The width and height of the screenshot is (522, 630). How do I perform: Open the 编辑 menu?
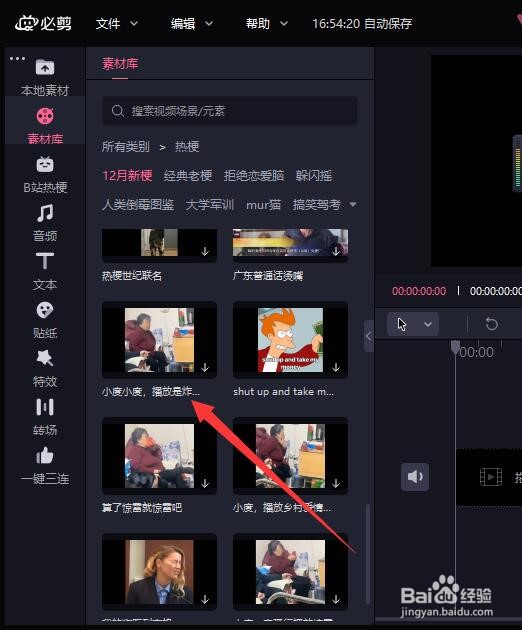tap(192, 24)
